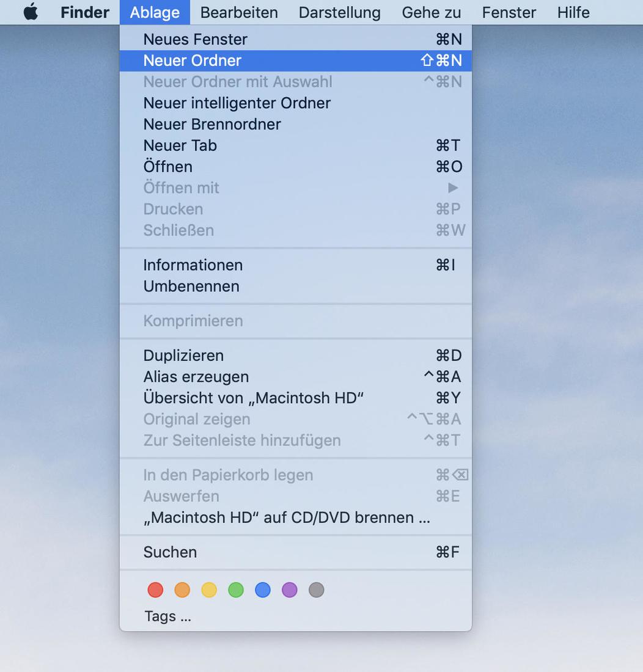Select Duplizieren menu entry

[x=296, y=356]
